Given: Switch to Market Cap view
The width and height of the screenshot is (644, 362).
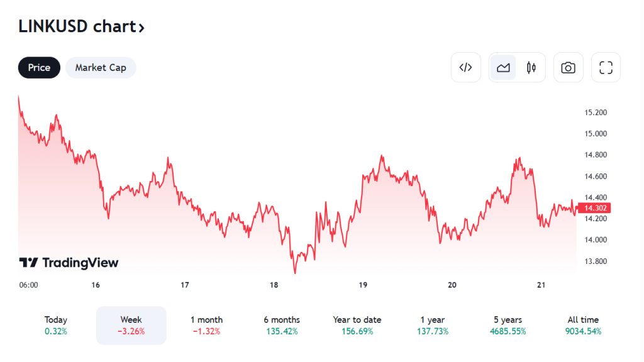Looking at the screenshot, I should (x=101, y=68).
